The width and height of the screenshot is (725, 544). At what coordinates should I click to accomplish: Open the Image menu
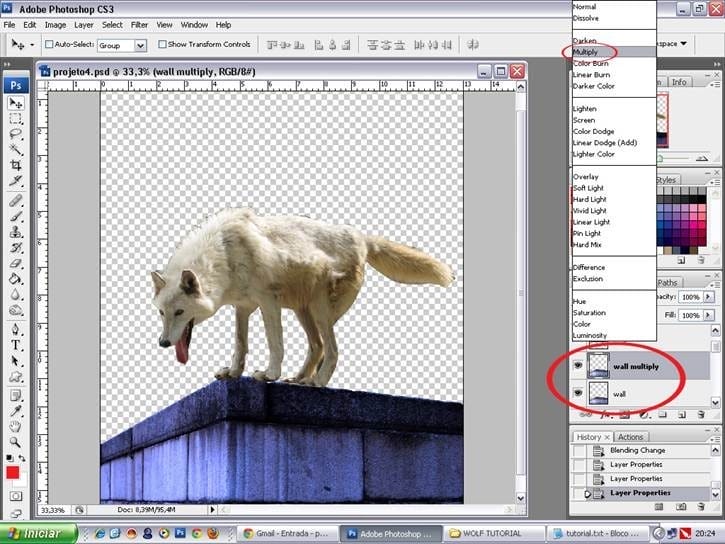click(55, 25)
